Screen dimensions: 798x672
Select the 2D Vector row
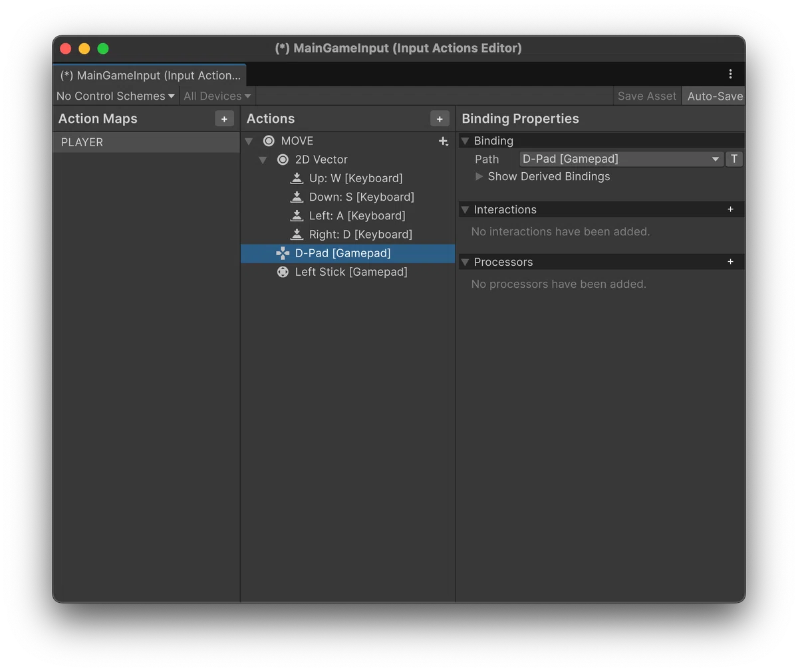[348, 160]
